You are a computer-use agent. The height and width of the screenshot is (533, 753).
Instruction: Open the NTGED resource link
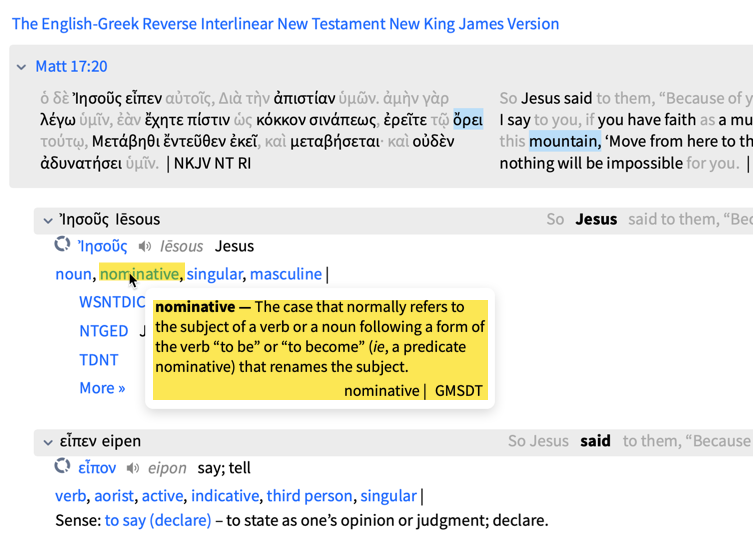point(104,331)
